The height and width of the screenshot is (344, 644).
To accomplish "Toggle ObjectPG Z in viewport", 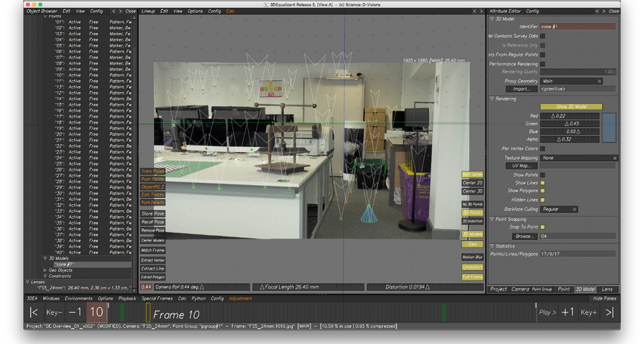I will [x=153, y=187].
